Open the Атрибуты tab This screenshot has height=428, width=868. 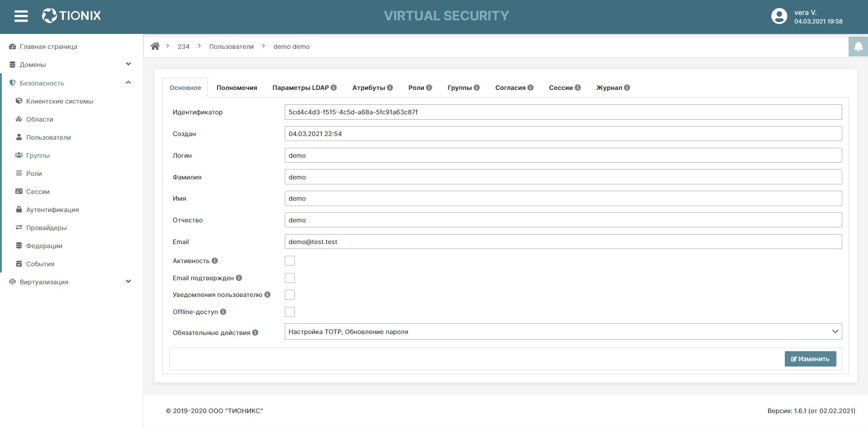373,88
